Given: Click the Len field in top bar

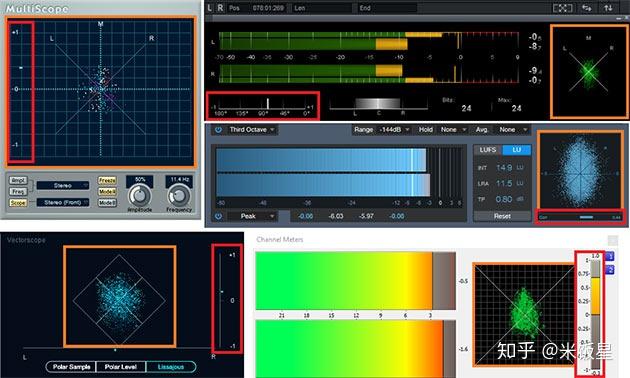Looking at the screenshot, I should 322,8.
